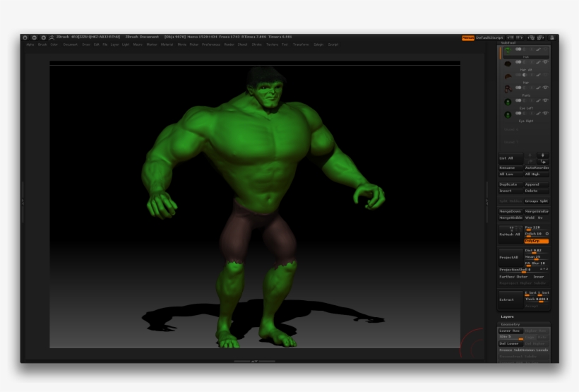Screen dimensions: 579x392
Task: Toggle visibility eye of Hair Alt subtool
Action: pyautogui.click(x=545, y=62)
